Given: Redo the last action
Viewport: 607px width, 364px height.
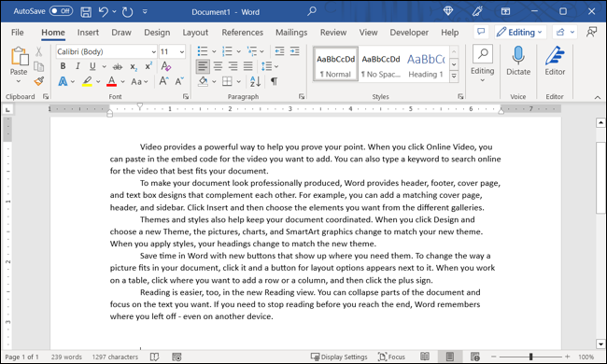Looking at the screenshot, I should coord(127,12).
